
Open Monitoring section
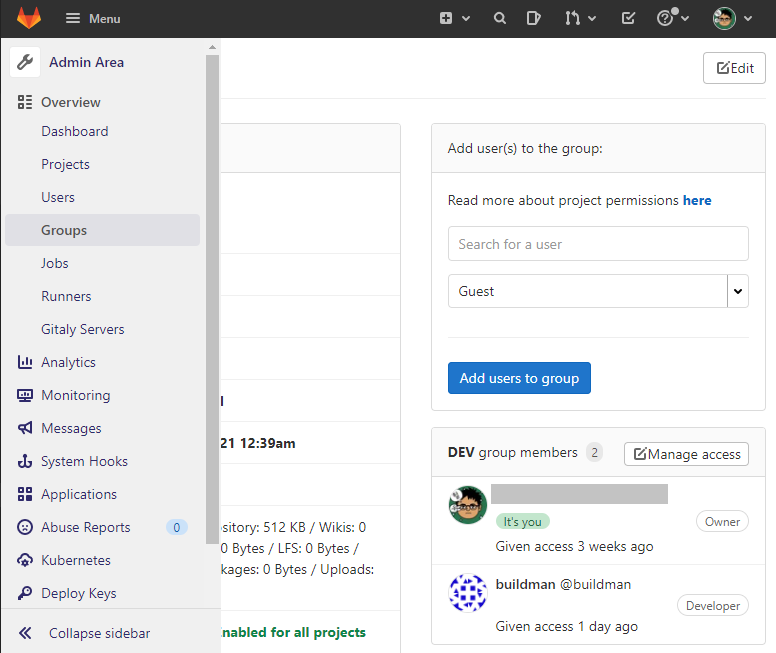pos(76,395)
